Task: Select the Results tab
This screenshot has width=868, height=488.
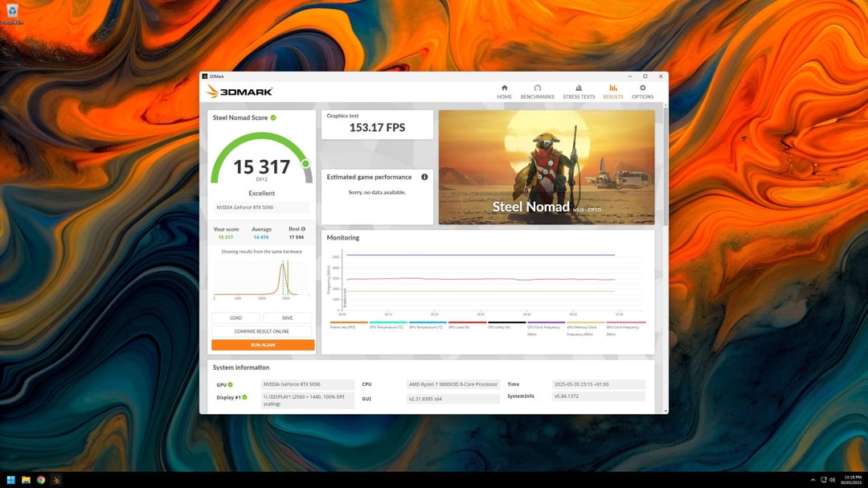Action: [612, 92]
